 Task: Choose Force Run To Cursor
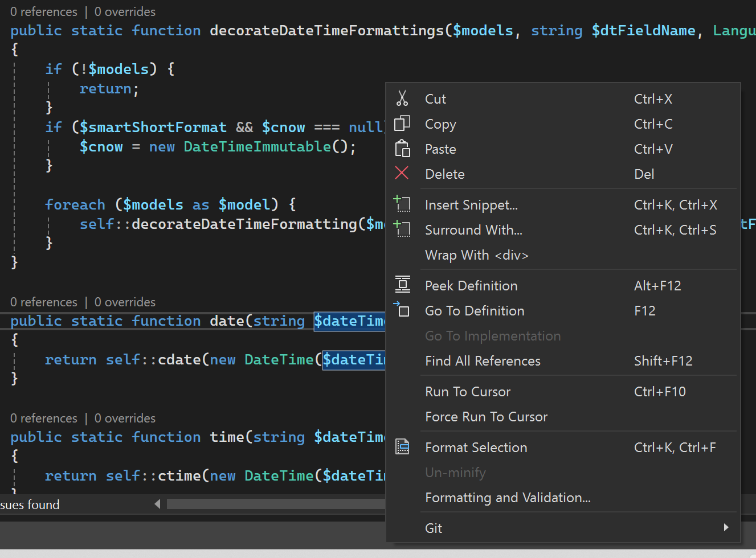pos(485,417)
